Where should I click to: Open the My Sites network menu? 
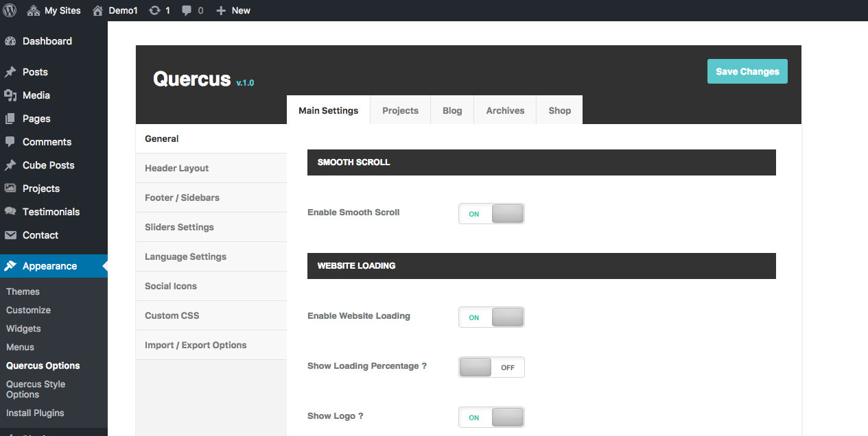54,10
